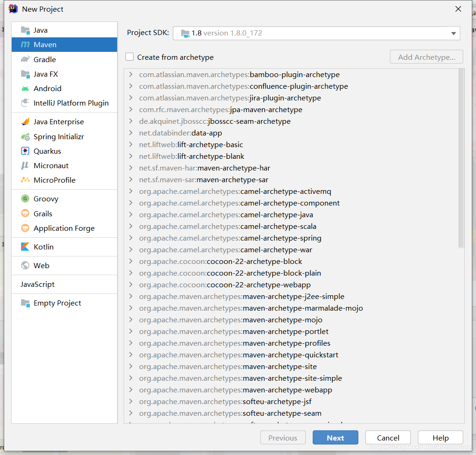The image size is (476, 455).
Task: Close the New Project dialog
Action: click(x=458, y=9)
